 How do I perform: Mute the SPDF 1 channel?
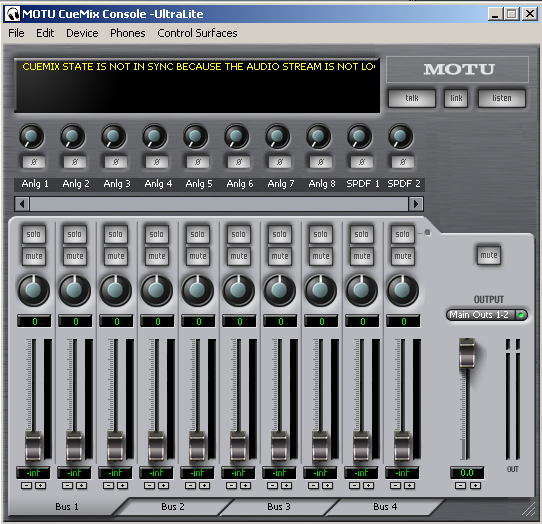[x=362, y=256]
